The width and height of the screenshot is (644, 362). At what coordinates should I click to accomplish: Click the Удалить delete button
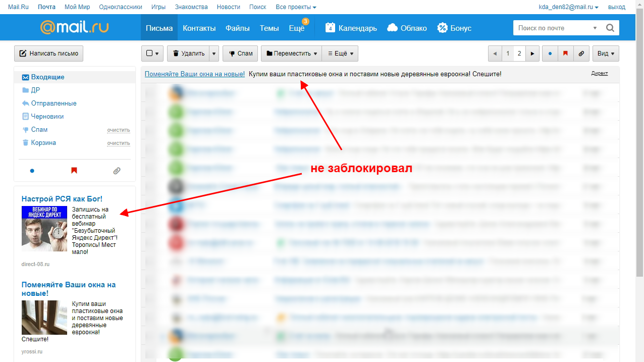(x=188, y=54)
